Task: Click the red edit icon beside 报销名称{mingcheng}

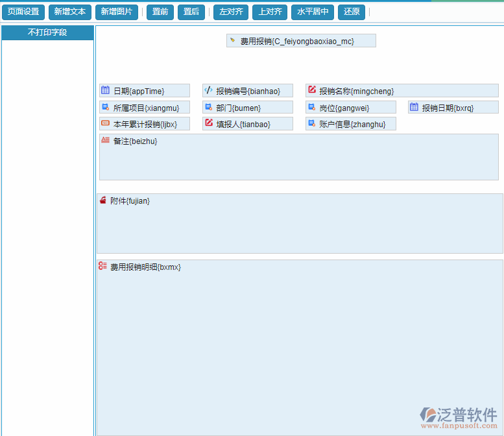Action: point(312,90)
